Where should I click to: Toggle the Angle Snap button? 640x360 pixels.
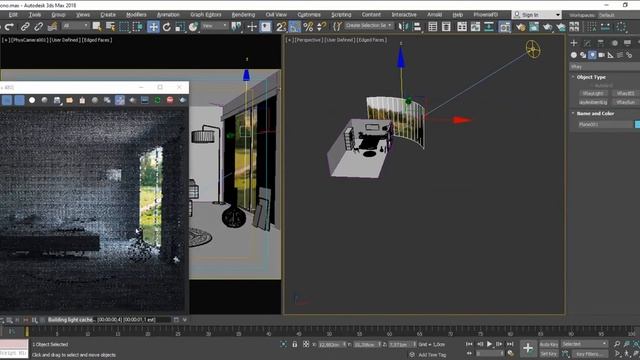click(294, 27)
